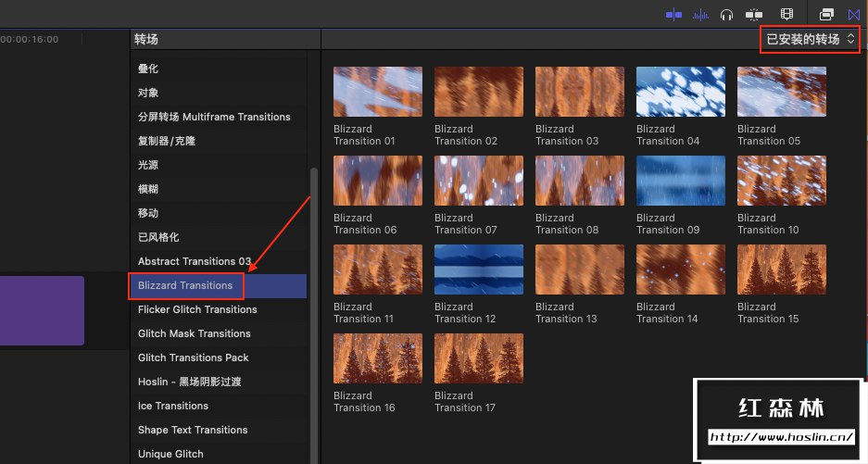Select Blizzard Transition 07 thumbnail
Image resolution: width=868 pixels, height=464 pixels.
click(x=479, y=181)
